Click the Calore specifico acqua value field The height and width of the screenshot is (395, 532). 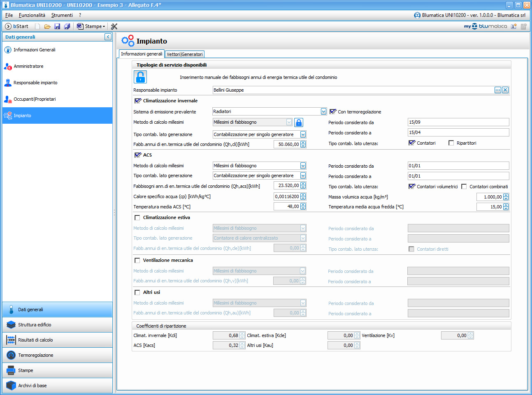pos(287,196)
